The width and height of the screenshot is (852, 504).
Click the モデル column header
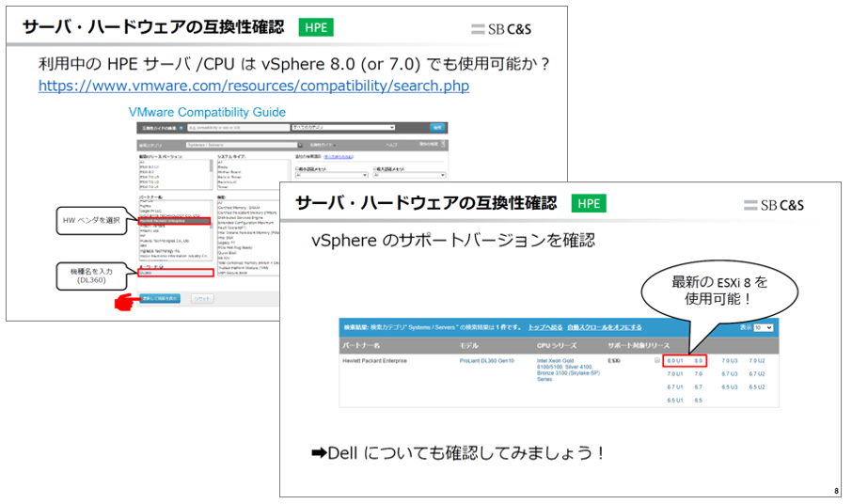[468, 345]
